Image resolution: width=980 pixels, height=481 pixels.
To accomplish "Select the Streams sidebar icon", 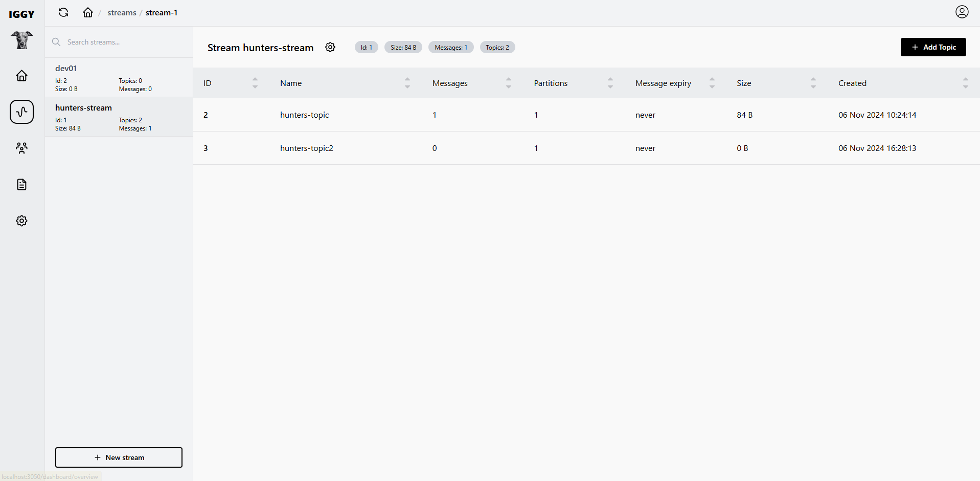I will click(22, 112).
